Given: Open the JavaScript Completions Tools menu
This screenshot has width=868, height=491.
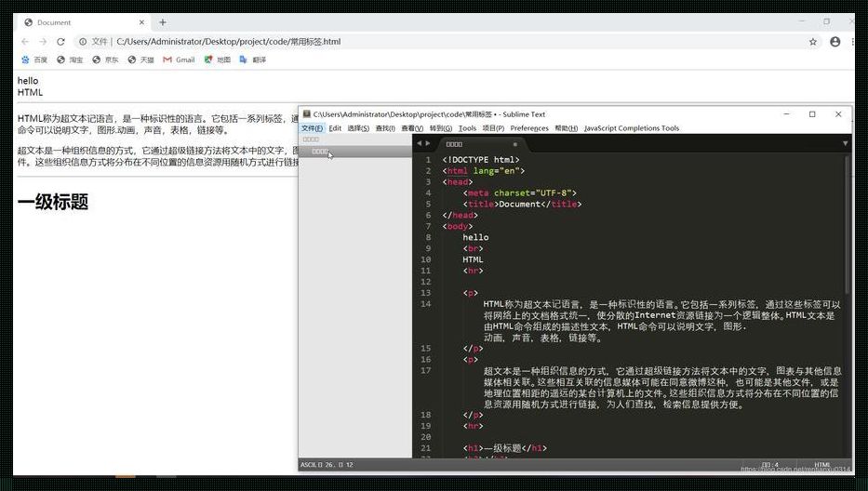Looking at the screenshot, I should (631, 128).
